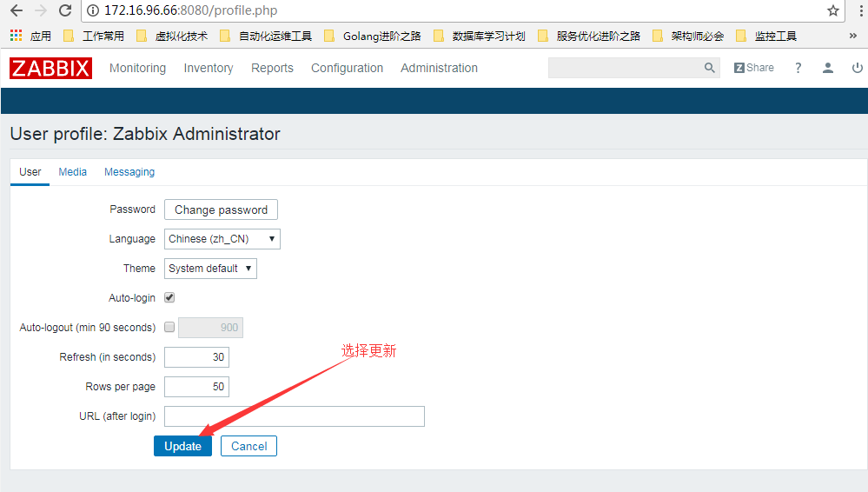Click the Change password button
868x492 pixels.
click(x=221, y=209)
